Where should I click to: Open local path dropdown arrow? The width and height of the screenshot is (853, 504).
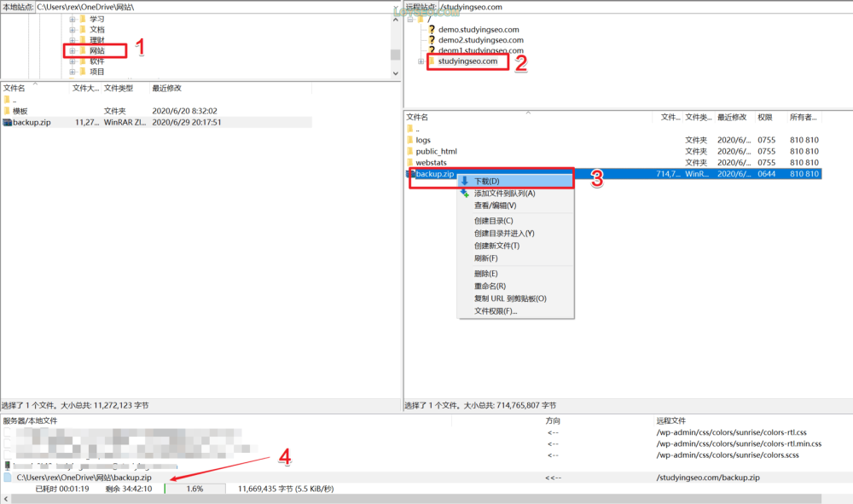[396, 7]
